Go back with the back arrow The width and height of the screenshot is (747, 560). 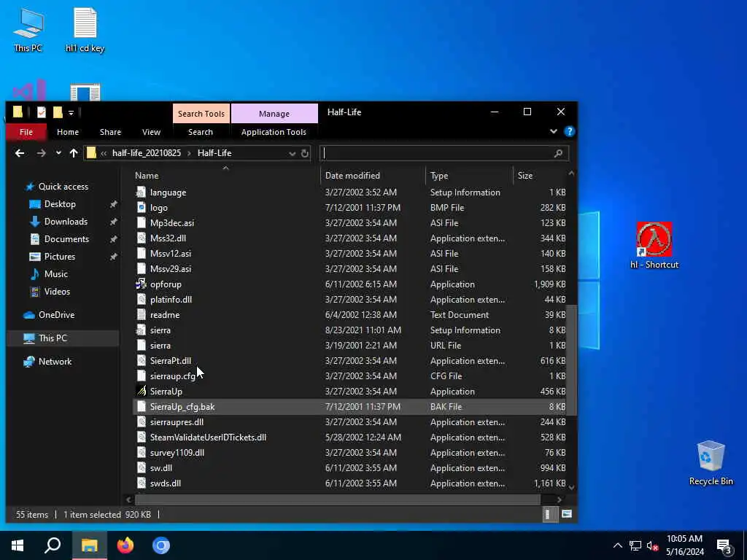coord(20,153)
